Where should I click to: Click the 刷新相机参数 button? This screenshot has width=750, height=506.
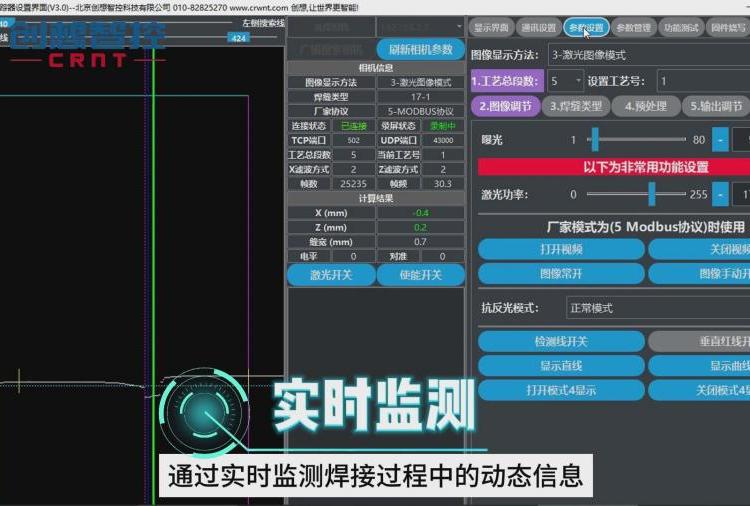(x=420, y=49)
